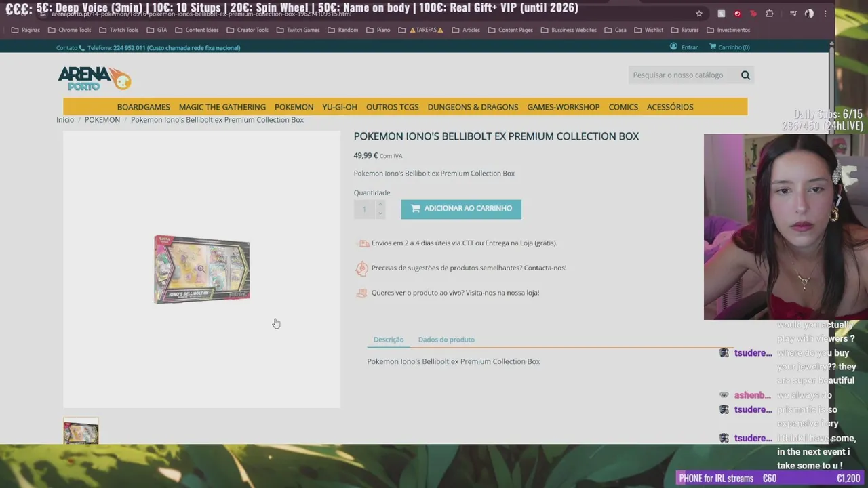Open the DUNGEONS & DRAGONS category
Screen dimensions: 868x488
(473, 107)
